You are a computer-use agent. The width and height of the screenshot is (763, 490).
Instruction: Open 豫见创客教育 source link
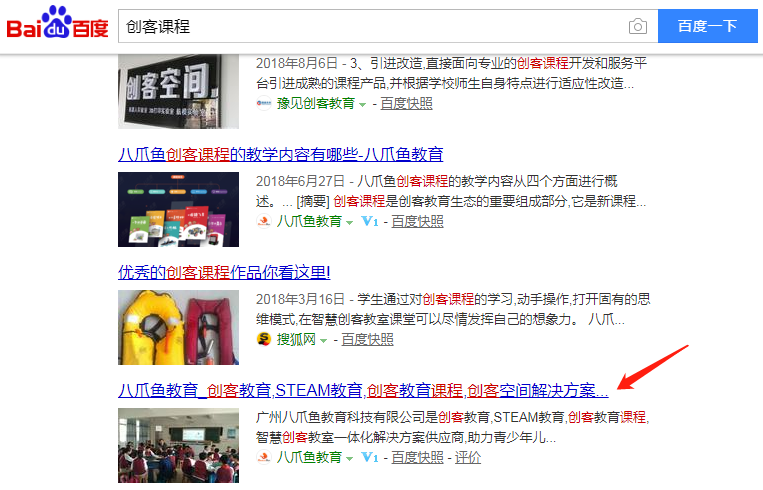[x=316, y=104]
